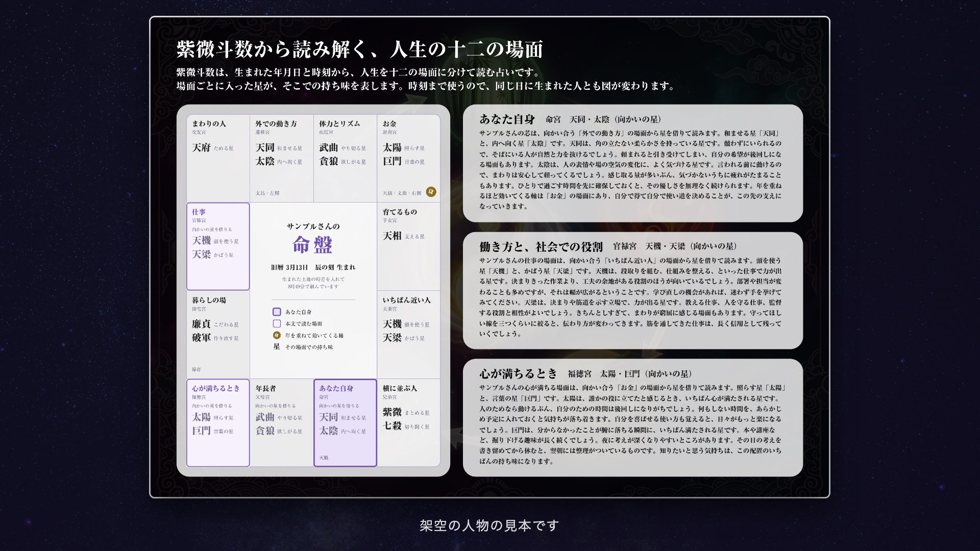Click 天機 in the 仕事 cell
This screenshot has height=551, width=980.
tap(201, 240)
